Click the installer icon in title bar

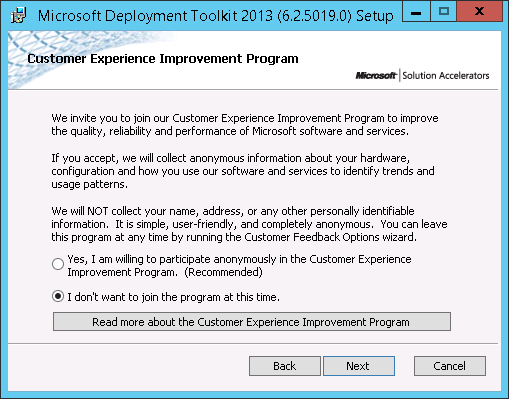click(x=18, y=15)
